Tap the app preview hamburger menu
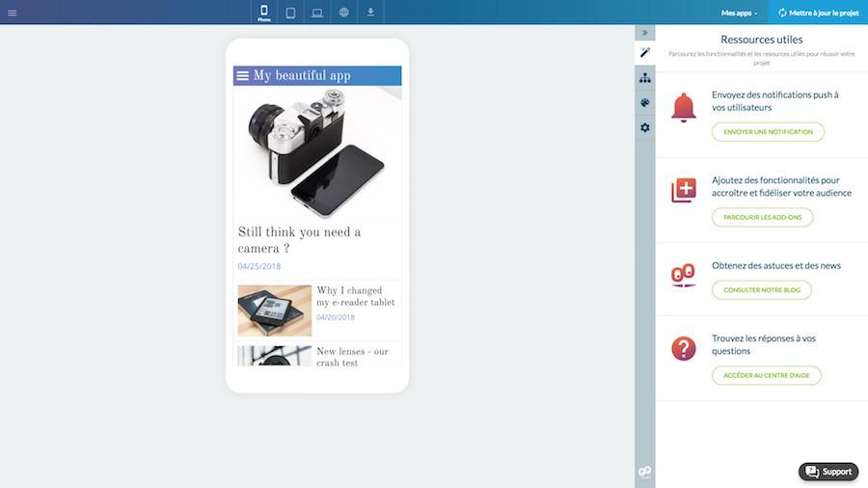The width and height of the screenshot is (868, 488). [243, 76]
